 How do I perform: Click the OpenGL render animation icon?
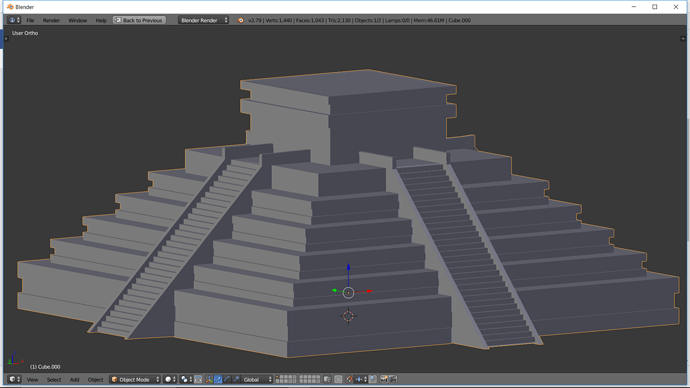[x=393, y=379]
